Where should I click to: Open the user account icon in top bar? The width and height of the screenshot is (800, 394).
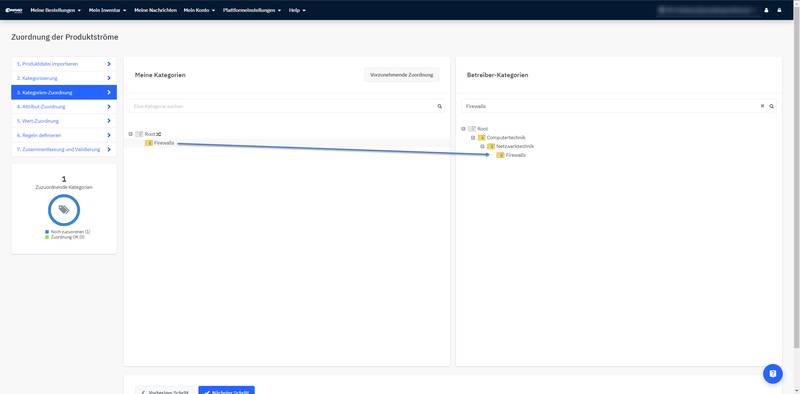(x=766, y=10)
